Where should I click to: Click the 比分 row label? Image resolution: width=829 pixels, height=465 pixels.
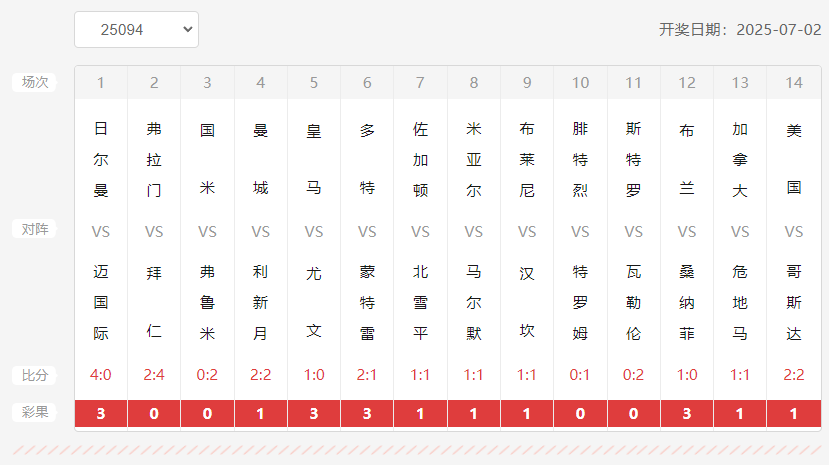pos(34,375)
